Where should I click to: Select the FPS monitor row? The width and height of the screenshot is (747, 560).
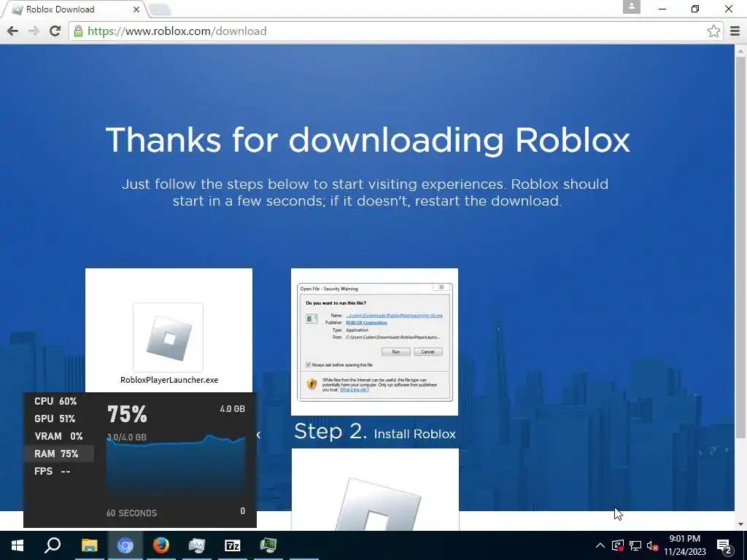pyautogui.click(x=59, y=472)
